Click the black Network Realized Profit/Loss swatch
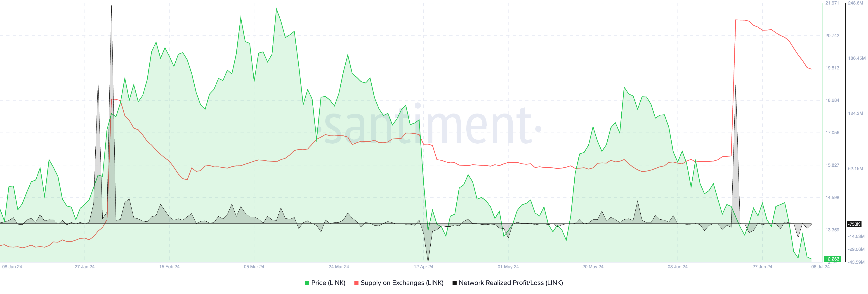 point(454,283)
